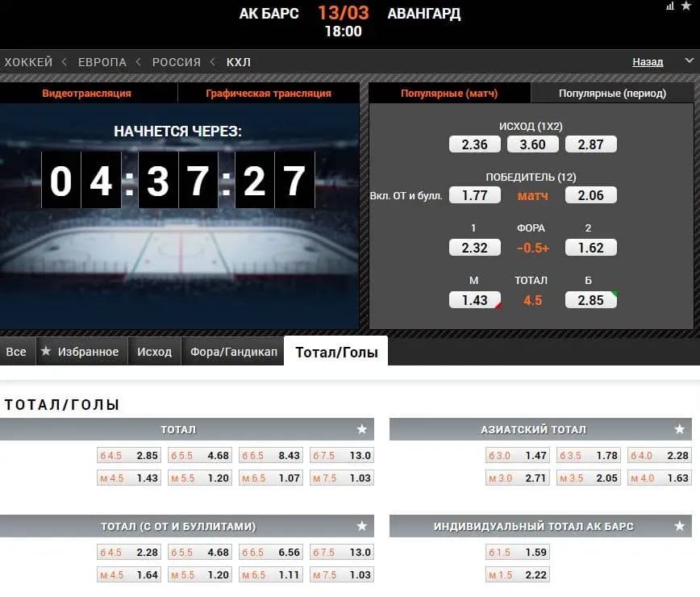Select Б 5.5 at 4.68 in ТОТАЛ

point(200,456)
